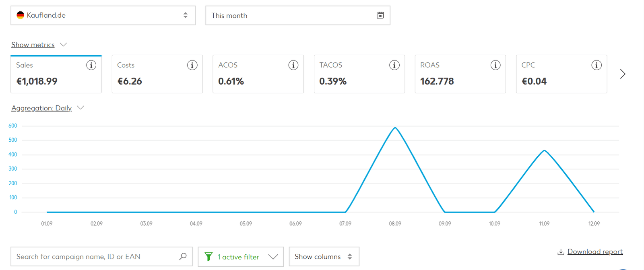
Task: Open the calendar icon in date field
Action: click(x=380, y=15)
